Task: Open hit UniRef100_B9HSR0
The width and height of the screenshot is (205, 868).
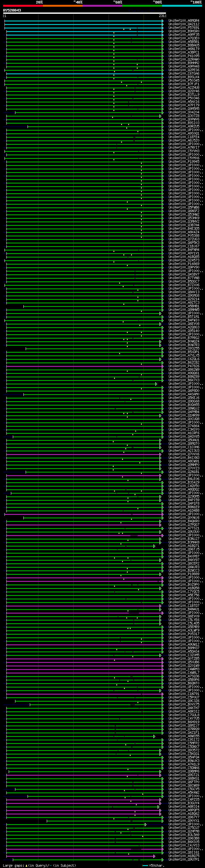Action: [184, 31]
